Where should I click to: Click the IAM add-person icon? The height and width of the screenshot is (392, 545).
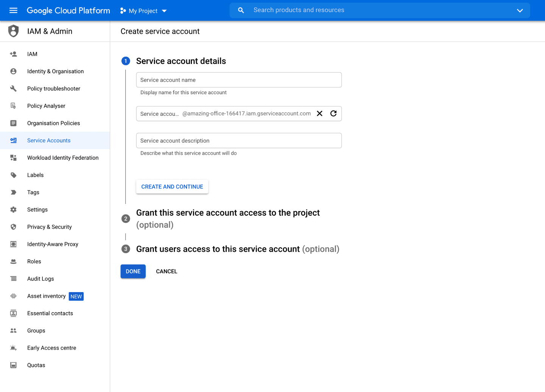(13, 54)
